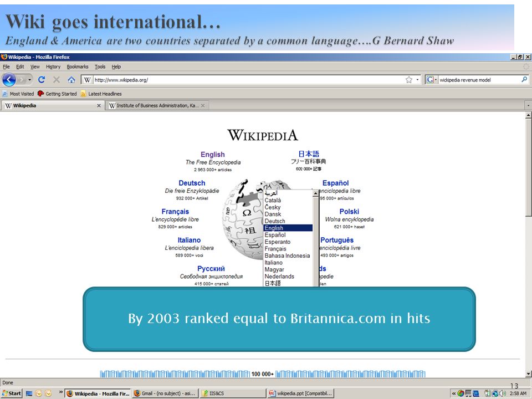Open the Edit menu

click(x=20, y=67)
